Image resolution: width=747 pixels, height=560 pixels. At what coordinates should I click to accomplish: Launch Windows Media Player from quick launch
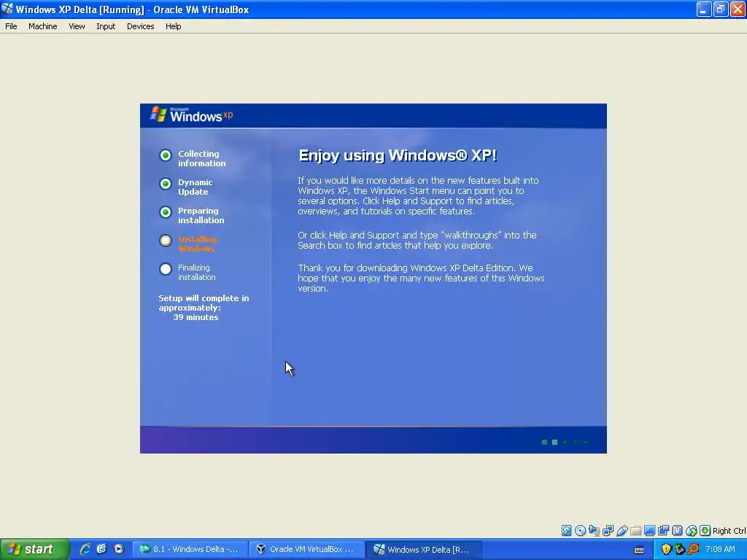click(x=119, y=549)
